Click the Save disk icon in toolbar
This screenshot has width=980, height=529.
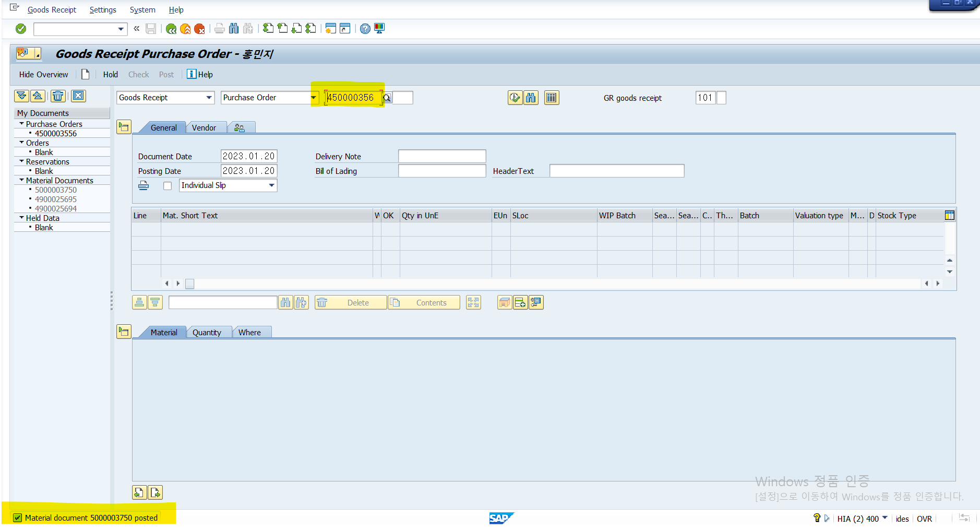tap(151, 29)
